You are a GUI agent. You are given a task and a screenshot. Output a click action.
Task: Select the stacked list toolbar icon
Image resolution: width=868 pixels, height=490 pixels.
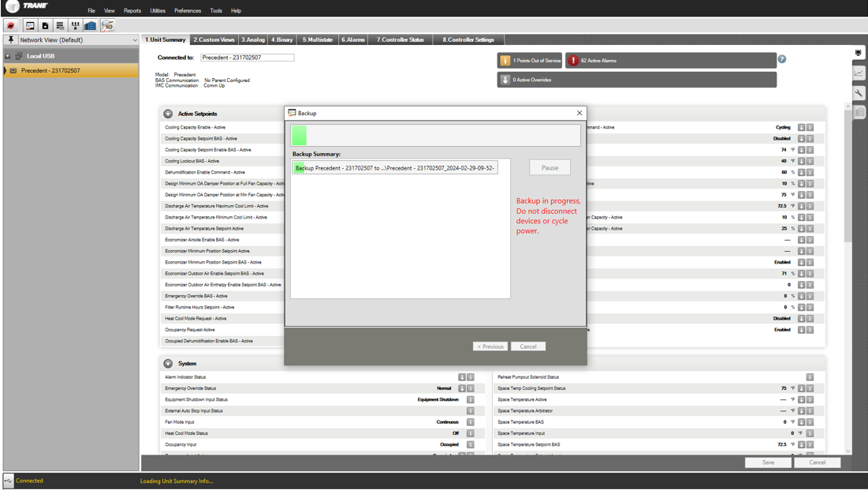pyautogui.click(x=60, y=25)
